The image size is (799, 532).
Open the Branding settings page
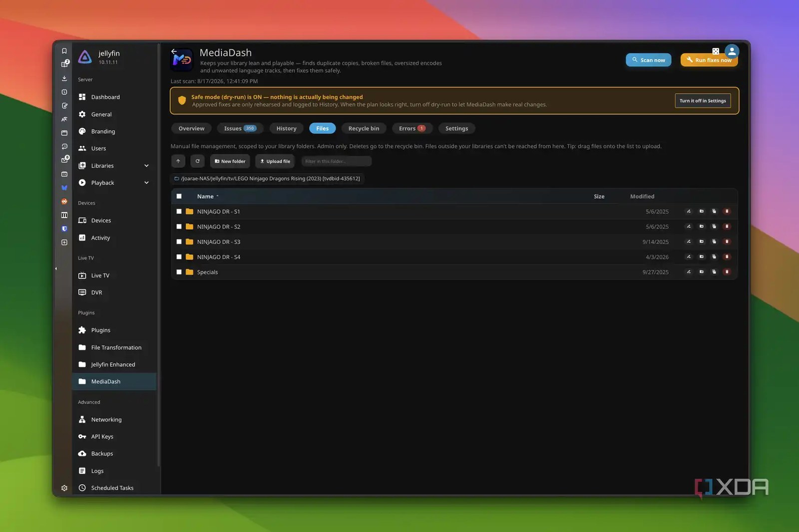(x=114, y=131)
